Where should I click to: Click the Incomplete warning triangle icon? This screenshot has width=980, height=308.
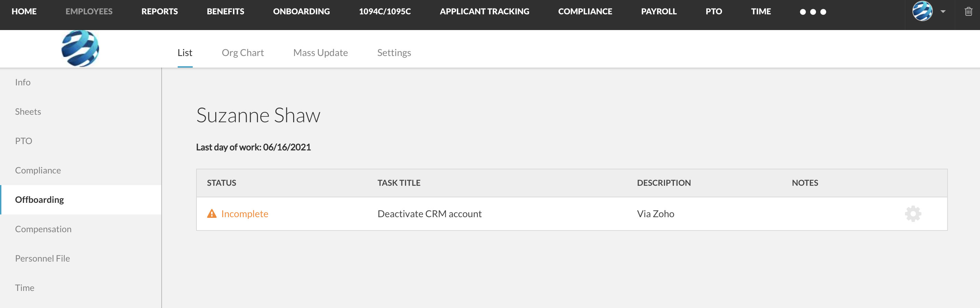coord(212,213)
